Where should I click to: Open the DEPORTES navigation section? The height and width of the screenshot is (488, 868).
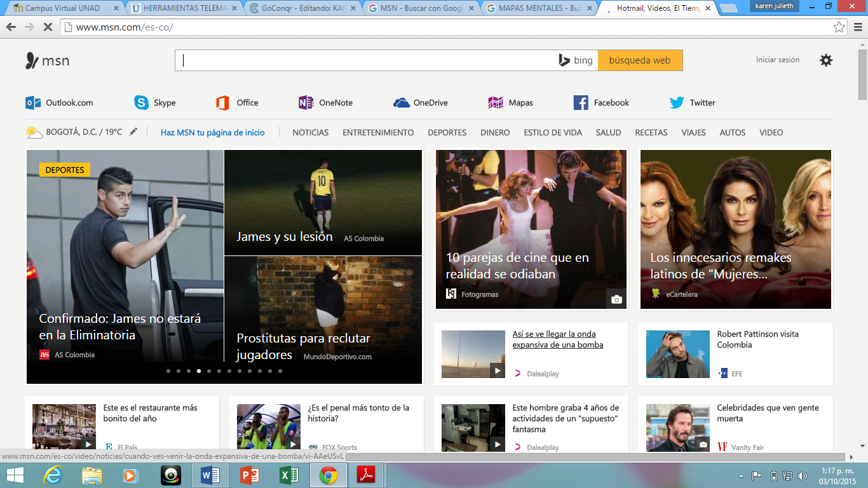tap(447, 133)
